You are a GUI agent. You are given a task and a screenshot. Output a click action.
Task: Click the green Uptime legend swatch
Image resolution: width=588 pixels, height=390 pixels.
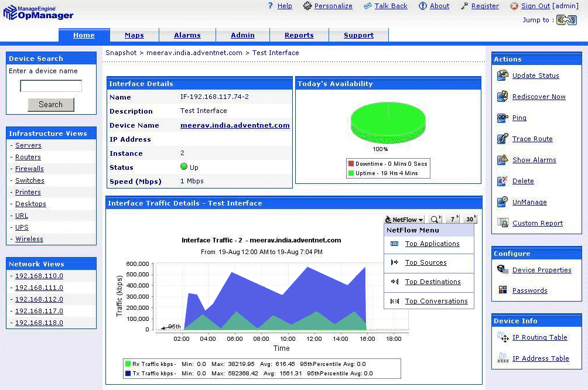(x=351, y=173)
